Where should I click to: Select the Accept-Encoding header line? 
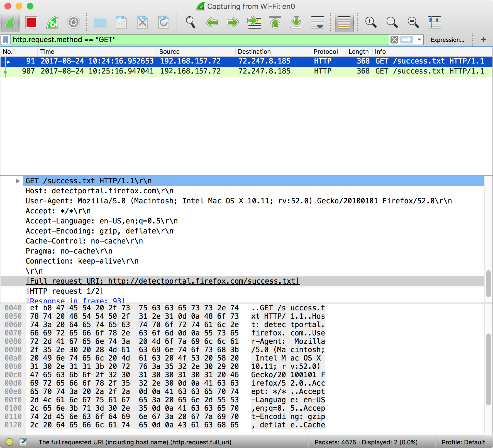pyautogui.click(x=99, y=231)
